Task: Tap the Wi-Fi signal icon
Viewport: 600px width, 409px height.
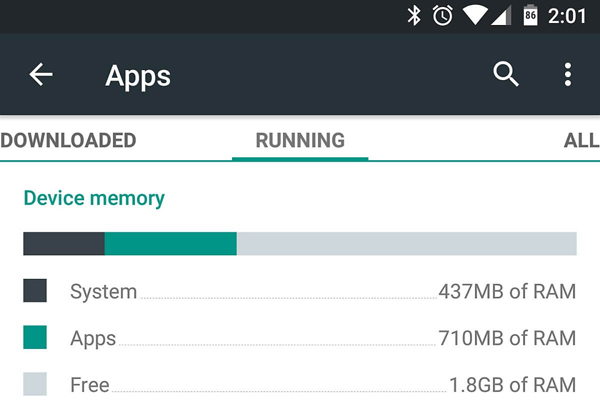Action: pos(474,16)
